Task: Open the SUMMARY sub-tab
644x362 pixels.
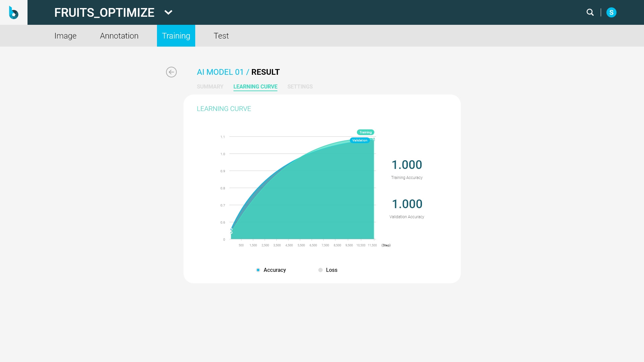Action: click(x=210, y=87)
